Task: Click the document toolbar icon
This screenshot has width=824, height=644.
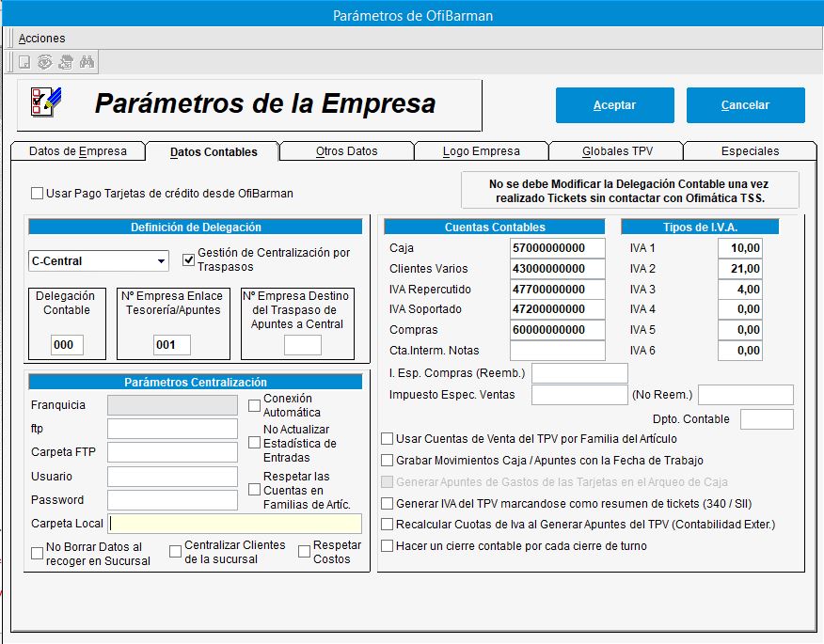Action: coord(24,62)
